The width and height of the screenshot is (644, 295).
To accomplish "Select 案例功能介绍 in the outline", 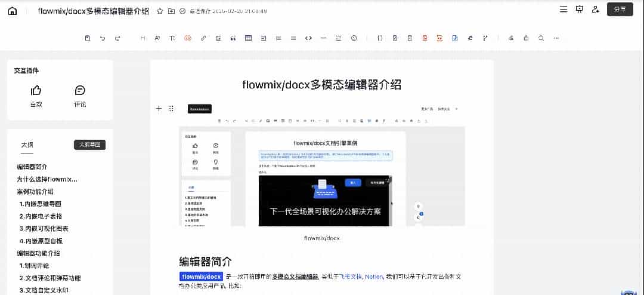I will click(x=35, y=192).
